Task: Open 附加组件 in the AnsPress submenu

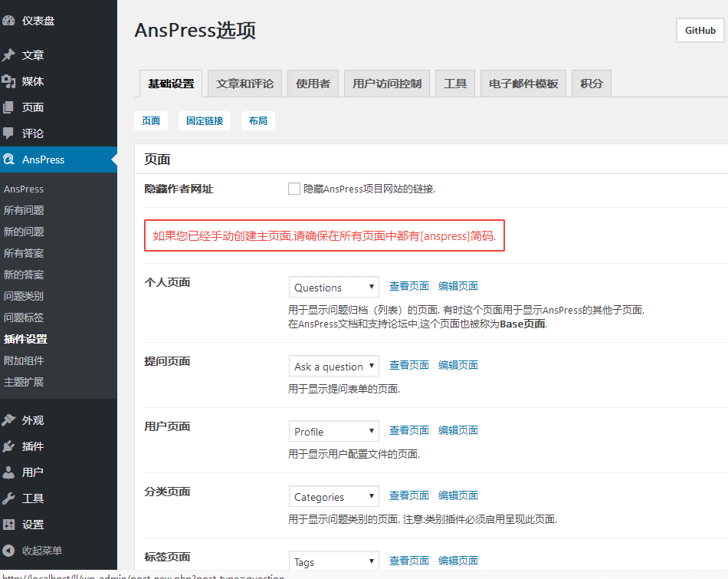Action: click(24, 360)
